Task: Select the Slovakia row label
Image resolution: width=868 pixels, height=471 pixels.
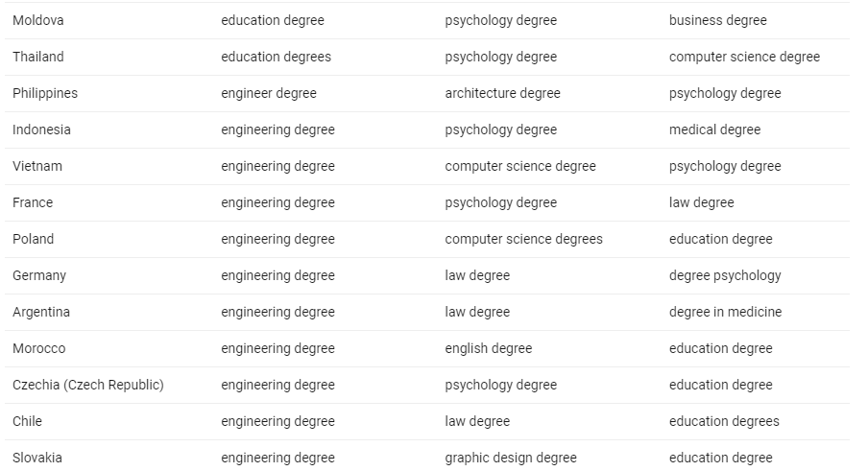Action: point(37,458)
